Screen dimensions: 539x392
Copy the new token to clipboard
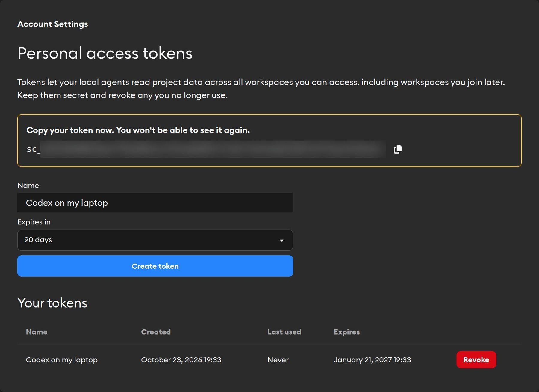(398, 149)
